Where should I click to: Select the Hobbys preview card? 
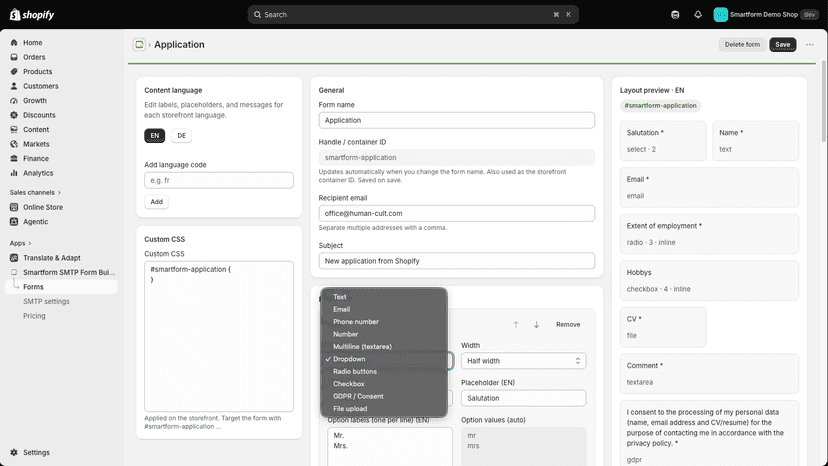709,281
